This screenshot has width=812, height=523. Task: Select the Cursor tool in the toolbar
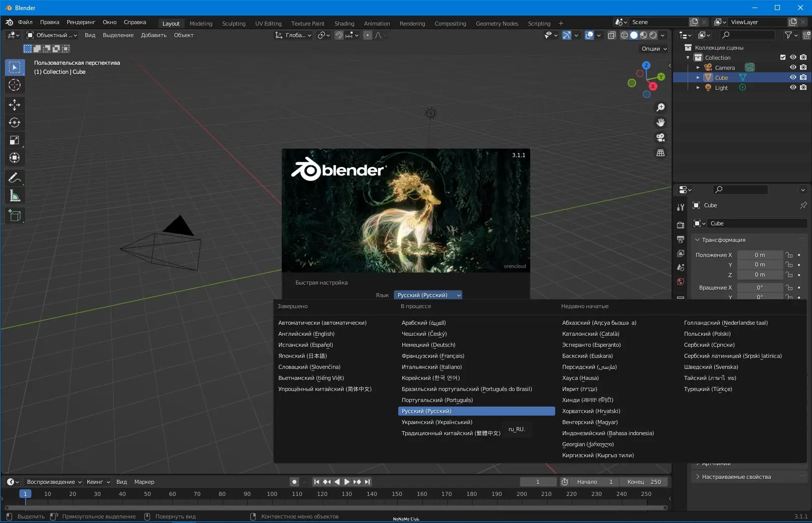(15, 85)
